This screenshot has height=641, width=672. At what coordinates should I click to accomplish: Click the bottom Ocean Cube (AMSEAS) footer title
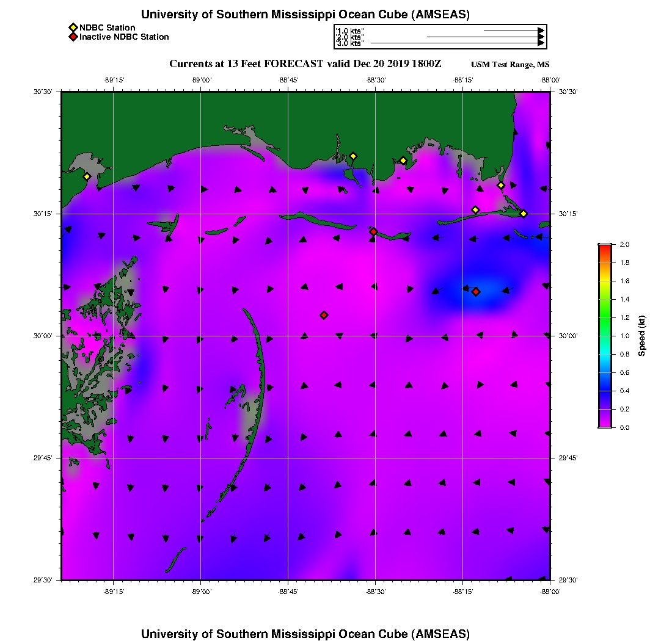point(305,634)
